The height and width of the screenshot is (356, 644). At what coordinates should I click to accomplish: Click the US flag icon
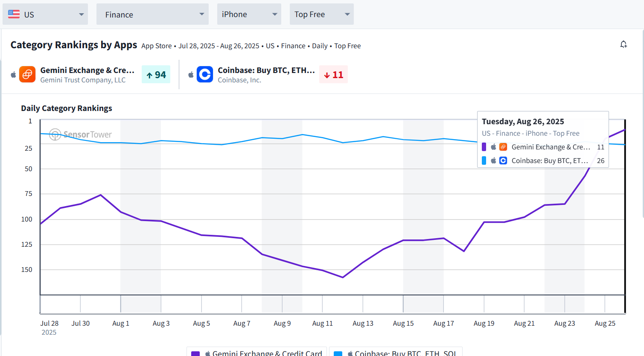point(14,14)
